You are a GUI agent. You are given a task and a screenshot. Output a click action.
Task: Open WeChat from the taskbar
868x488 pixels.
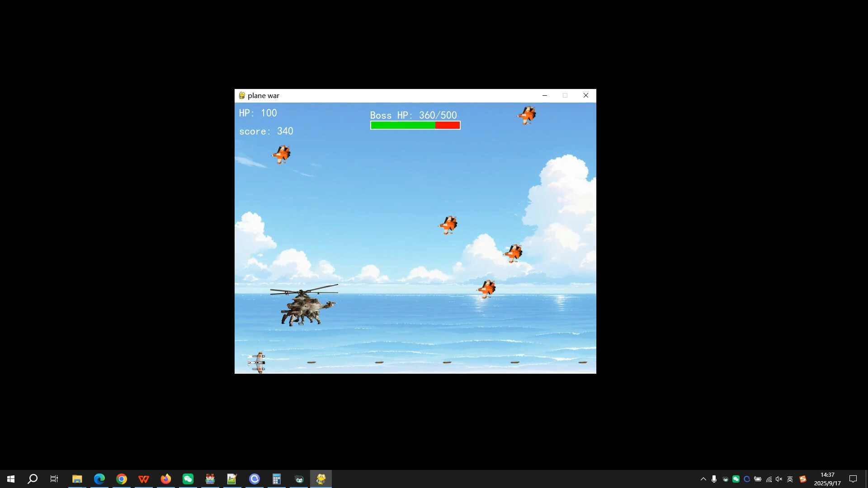click(x=188, y=479)
